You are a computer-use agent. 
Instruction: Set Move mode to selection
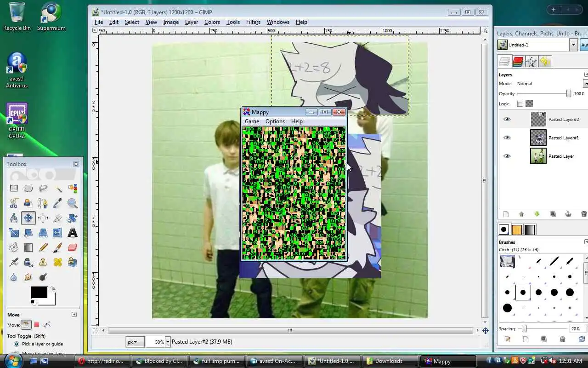click(x=37, y=324)
